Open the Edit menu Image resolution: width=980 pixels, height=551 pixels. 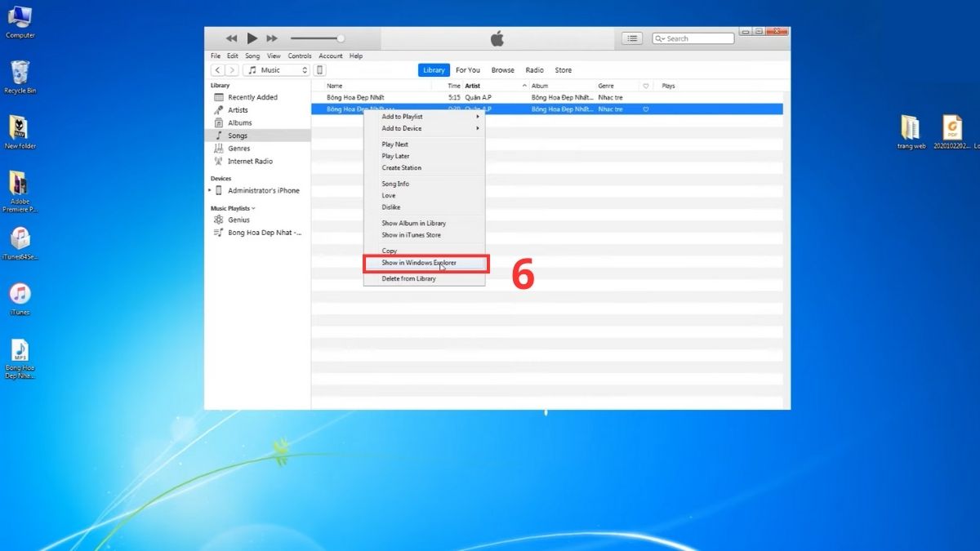233,56
